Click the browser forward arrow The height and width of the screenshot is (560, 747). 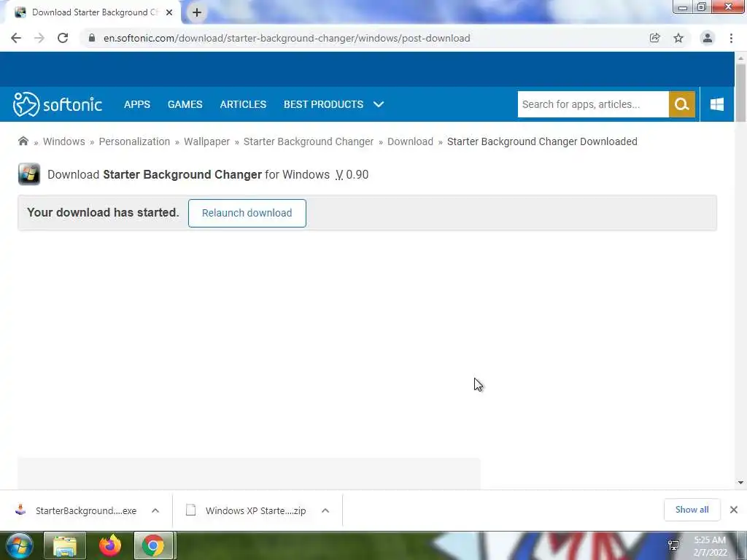click(x=39, y=38)
